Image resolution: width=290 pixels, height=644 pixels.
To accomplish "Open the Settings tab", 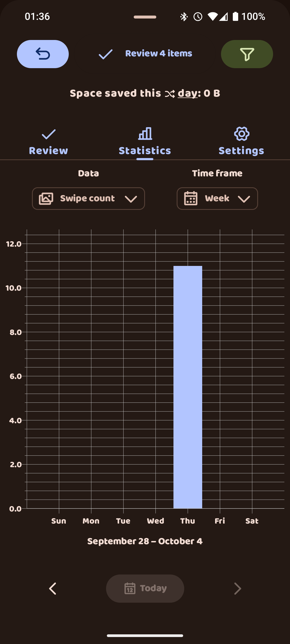I will pyautogui.click(x=241, y=143).
